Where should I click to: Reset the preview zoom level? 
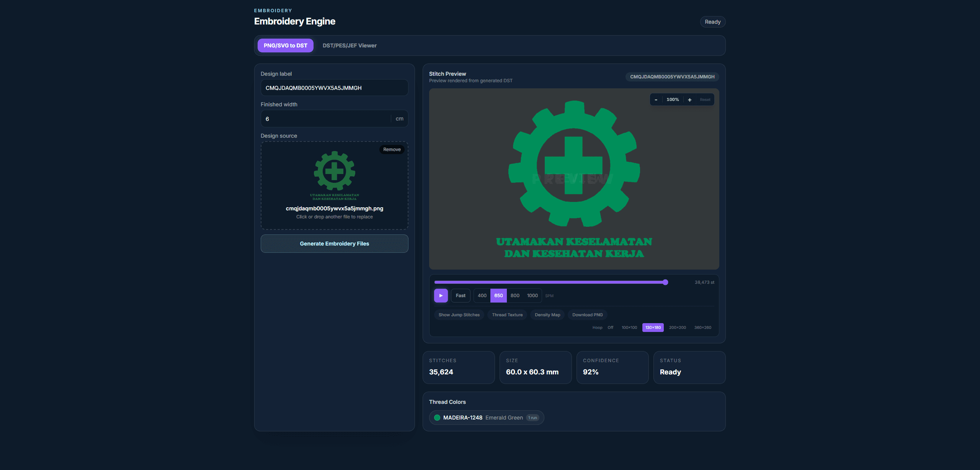pos(705,100)
